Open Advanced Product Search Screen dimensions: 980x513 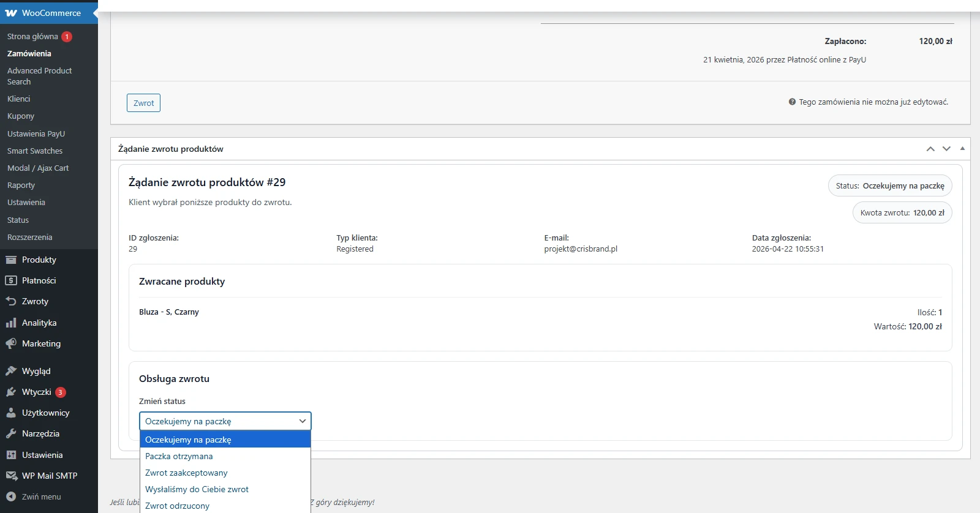coord(39,76)
